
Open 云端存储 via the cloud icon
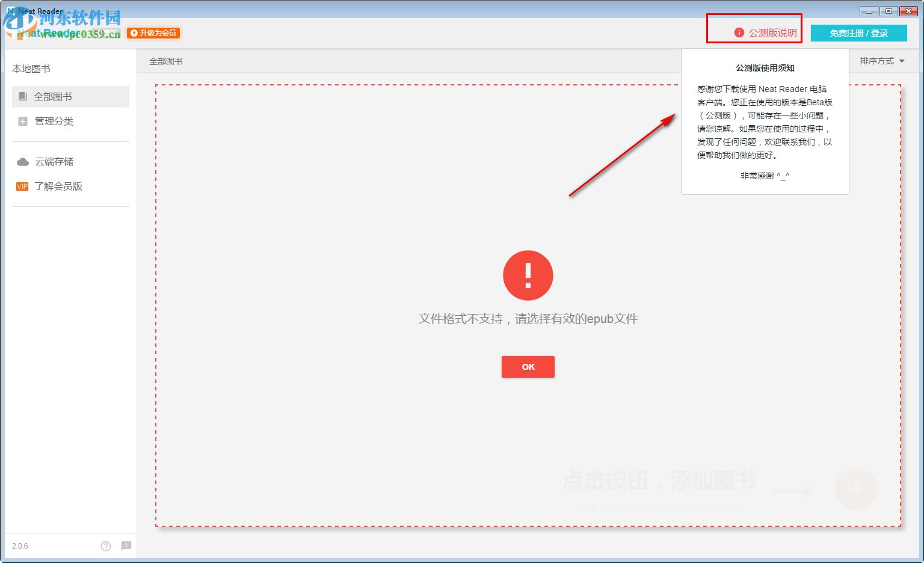[22, 161]
